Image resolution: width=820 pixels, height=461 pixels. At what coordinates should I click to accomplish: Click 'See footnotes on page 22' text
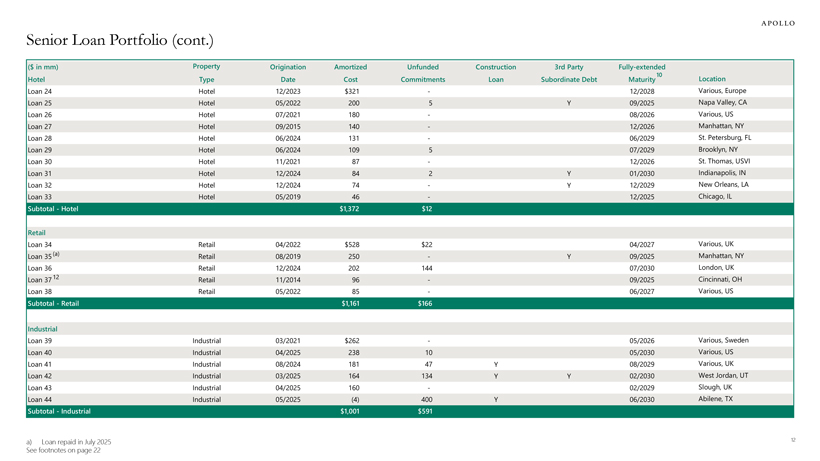coord(62,450)
